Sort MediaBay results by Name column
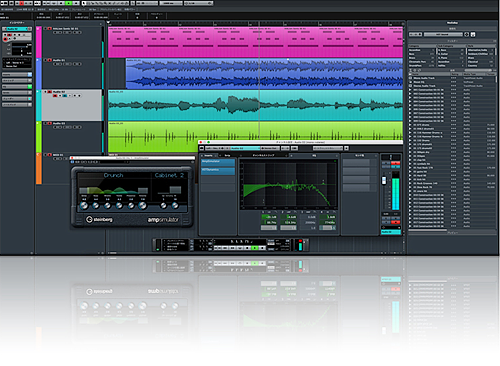 [431, 74]
